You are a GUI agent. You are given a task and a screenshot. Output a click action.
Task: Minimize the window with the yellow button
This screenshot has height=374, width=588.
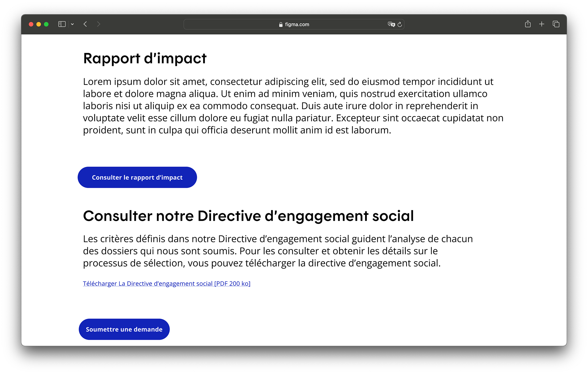point(39,24)
